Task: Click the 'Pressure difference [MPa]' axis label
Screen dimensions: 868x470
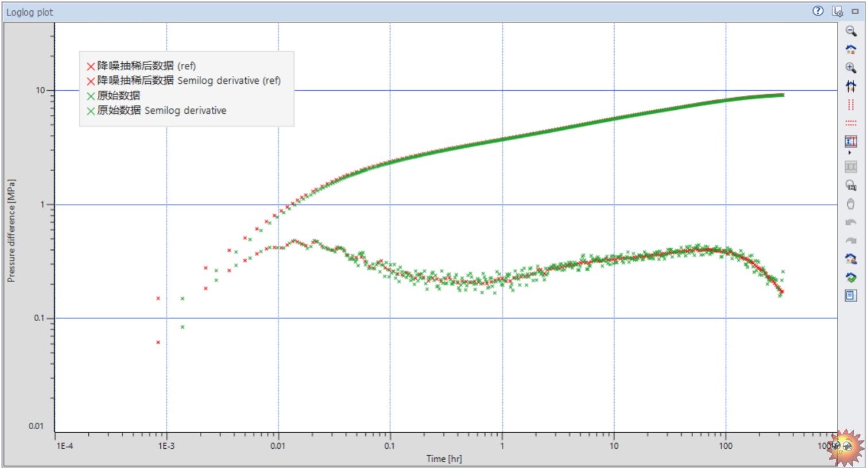Action: (x=11, y=230)
